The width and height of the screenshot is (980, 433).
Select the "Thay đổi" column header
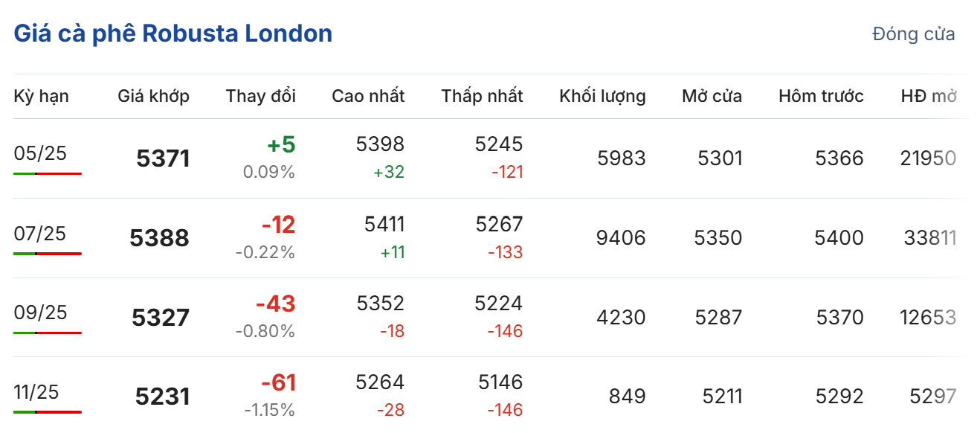(x=260, y=96)
